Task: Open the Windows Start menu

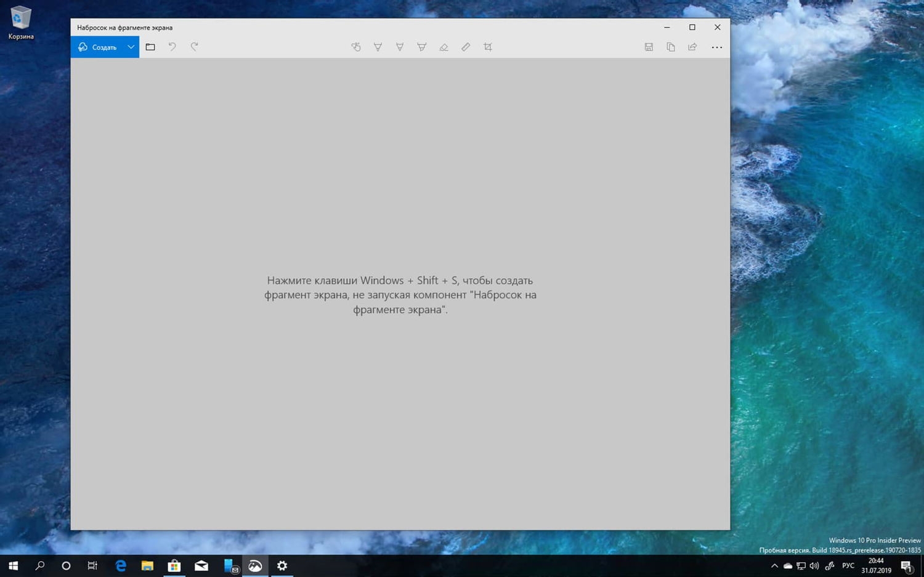Action: [14, 566]
